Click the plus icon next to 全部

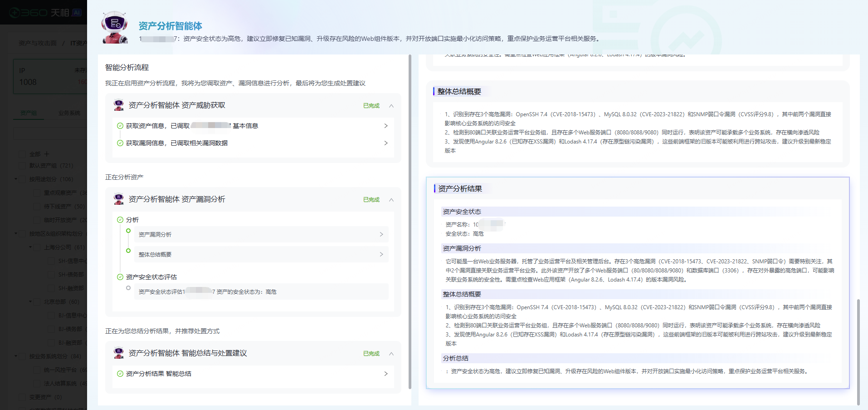47,154
